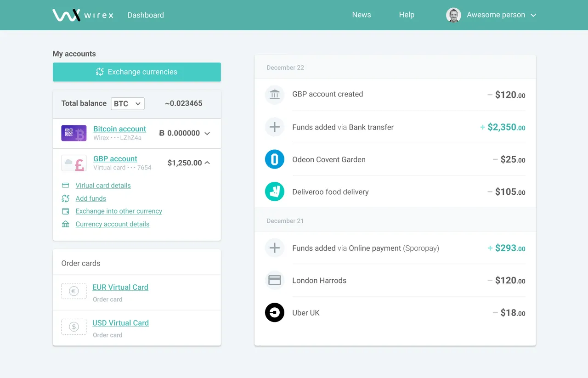The height and width of the screenshot is (378, 588).
Task: Click the bank icon beside Currency account details
Action: tap(66, 224)
